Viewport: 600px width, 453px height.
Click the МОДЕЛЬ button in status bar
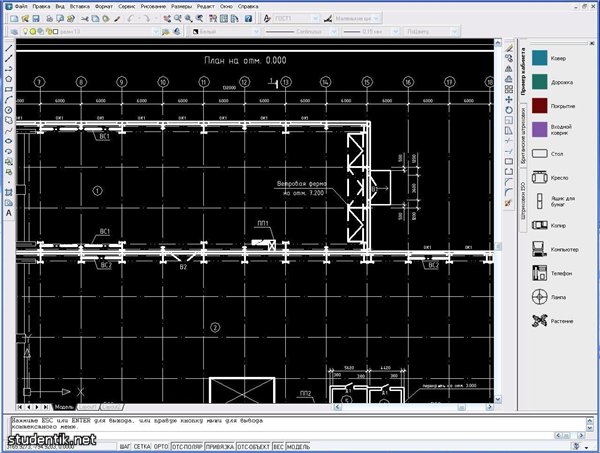tap(298, 446)
